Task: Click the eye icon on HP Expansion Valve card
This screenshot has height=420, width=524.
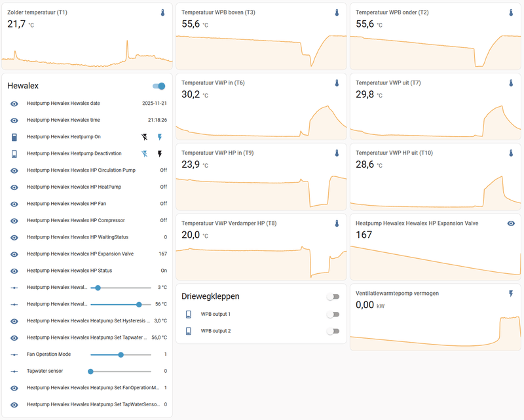Action: point(512,223)
